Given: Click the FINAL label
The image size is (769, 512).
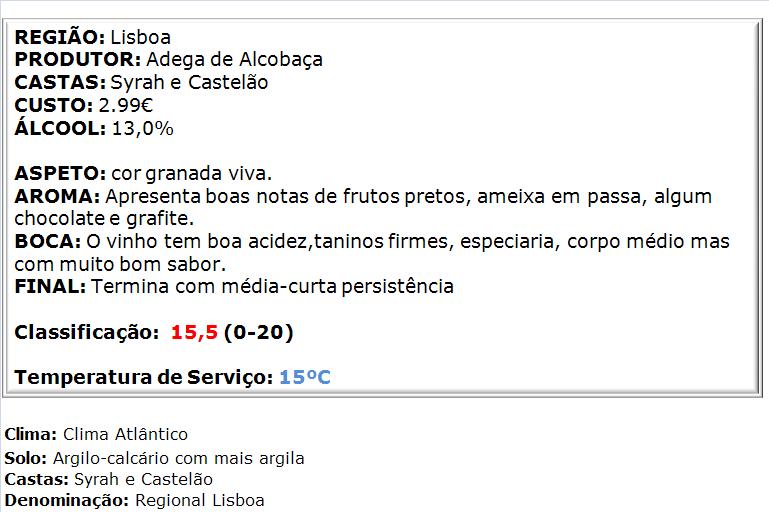Looking at the screenshot, I should [x=50, y=286].
